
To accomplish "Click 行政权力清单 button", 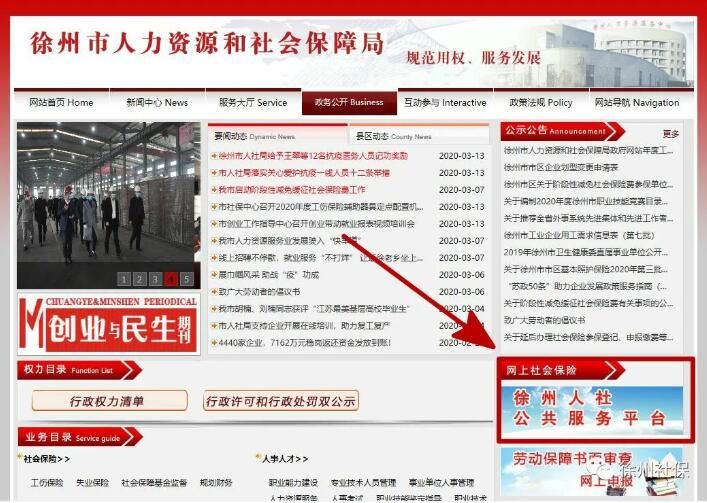I will tap(107, 401).
